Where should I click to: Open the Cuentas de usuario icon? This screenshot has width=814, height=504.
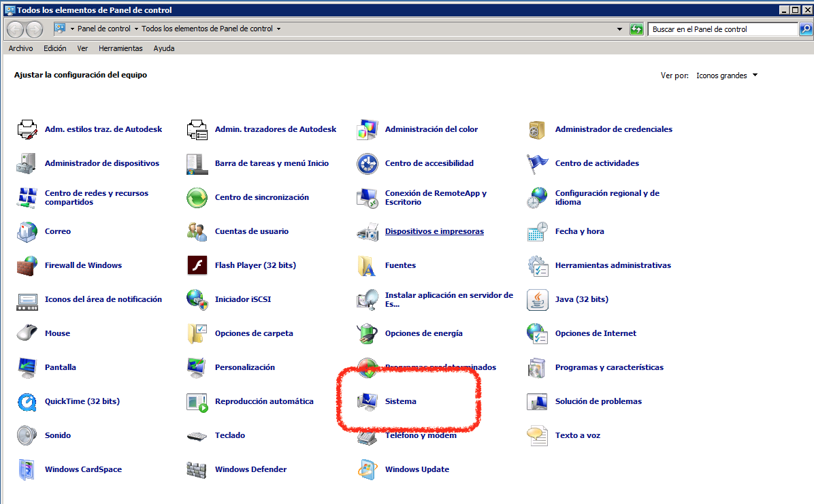pyautogui.click(x=197, y=231)
